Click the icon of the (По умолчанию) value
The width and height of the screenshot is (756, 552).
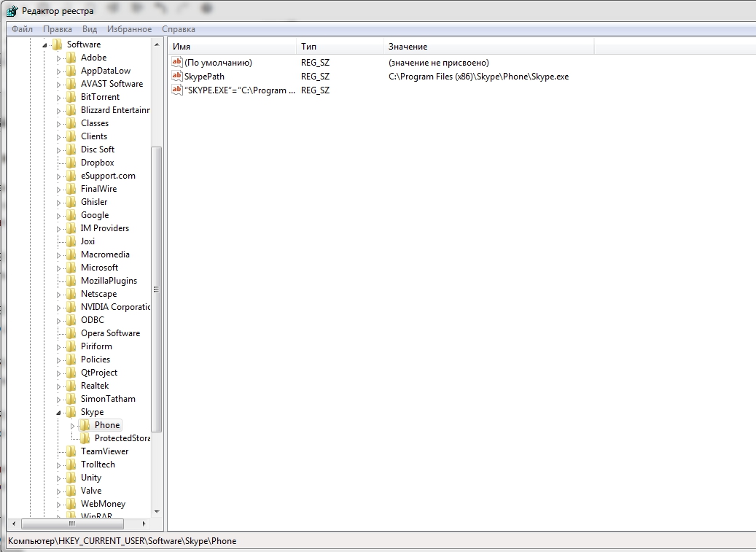point(176,63)
